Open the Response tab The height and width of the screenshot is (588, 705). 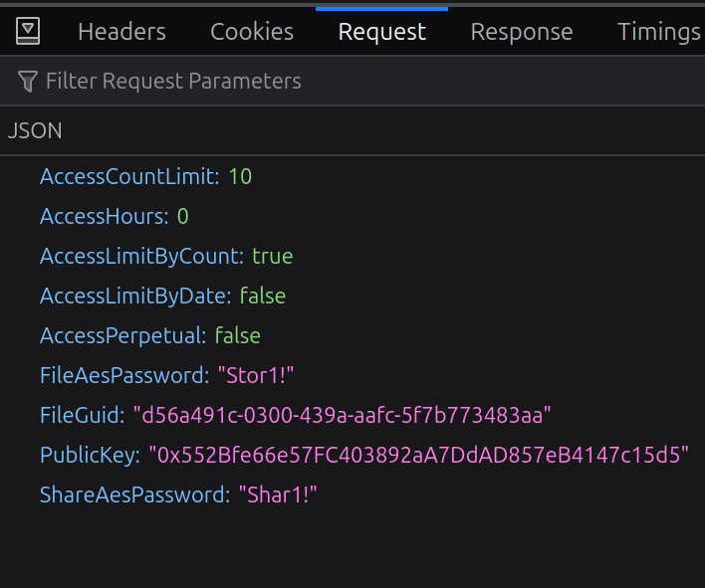[x=521, y=32]
